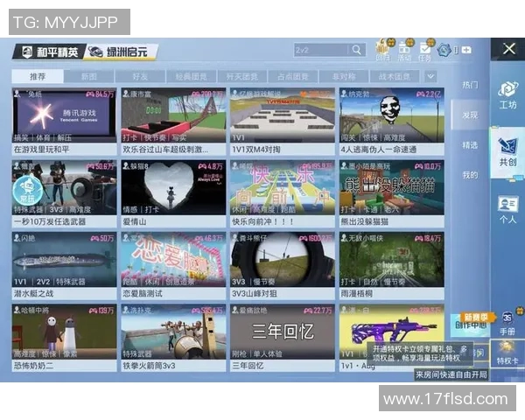This screenshot has height=420, width=525.
Task: Switch to the 战术团竞 tab
Action: pyautogui.click(x=395, y=76)
